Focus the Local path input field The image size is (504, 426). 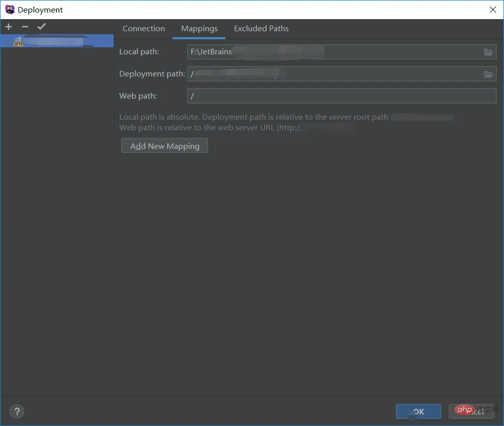point(332,52)
